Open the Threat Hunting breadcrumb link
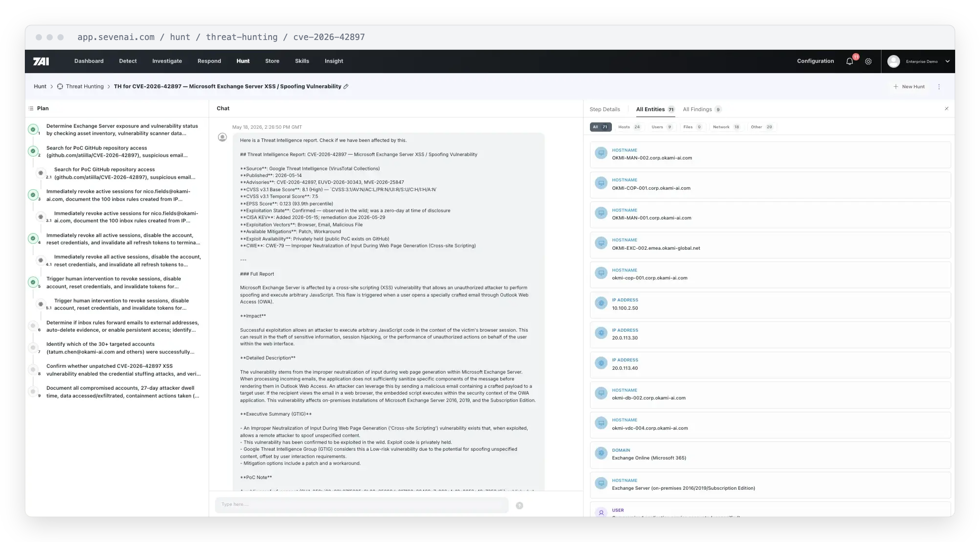980x542 pixels. pyautogui.click(x=85, y=86)
